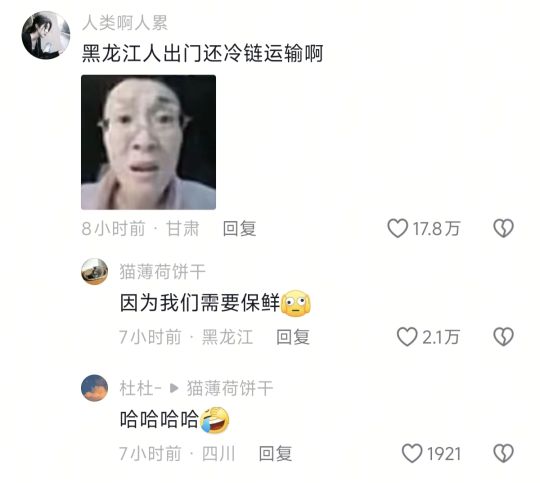Open username 人类啊人累
This screenshot has height=483, width=540.
(x=125, y=23)
